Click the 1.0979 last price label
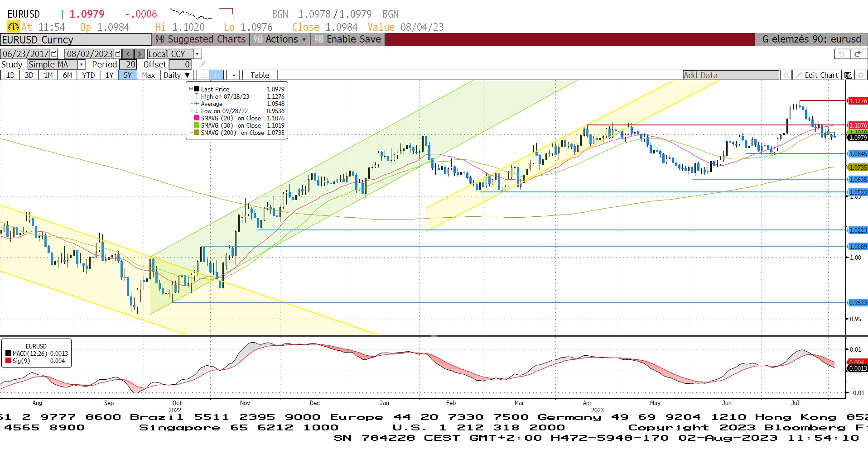Image resolution: width=868 pixels, height=463 pixels. pyautogui.click(x=857, y=138)
